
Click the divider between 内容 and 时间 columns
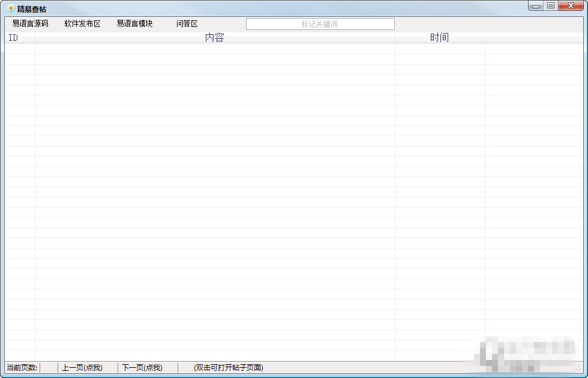point(395,37)
